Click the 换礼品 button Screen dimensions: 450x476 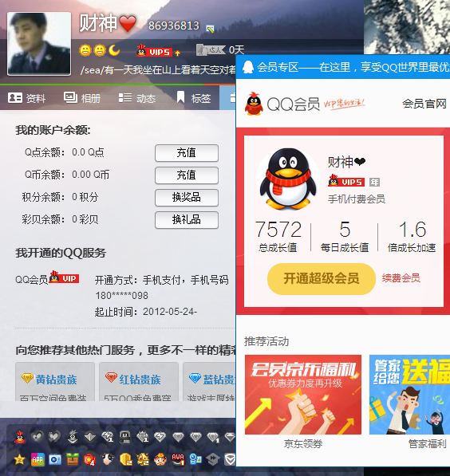pos(187,219)
